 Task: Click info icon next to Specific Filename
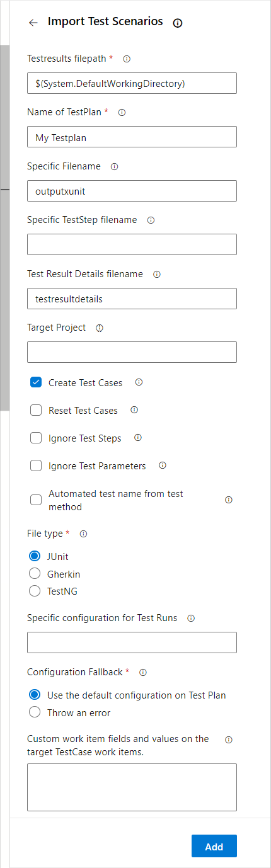click(x=114, y=166)
